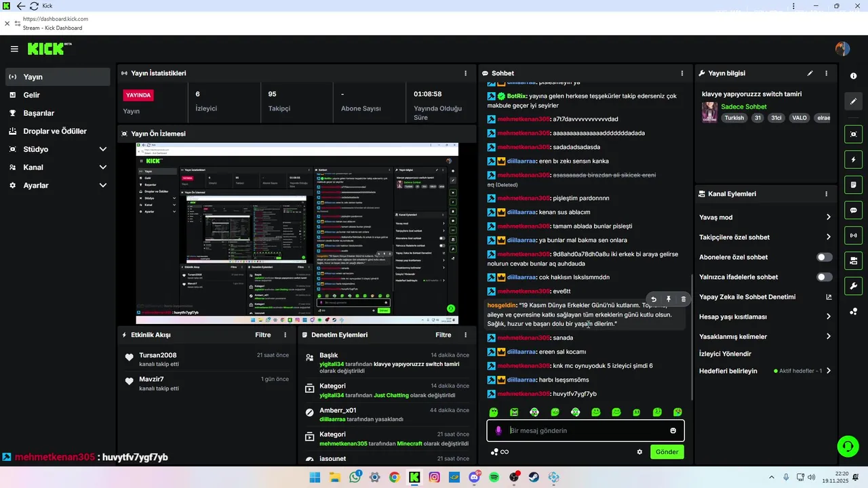Click Tursan2008 in activity feed
This screenshot has width=868, height=488.
pos(158,355)
